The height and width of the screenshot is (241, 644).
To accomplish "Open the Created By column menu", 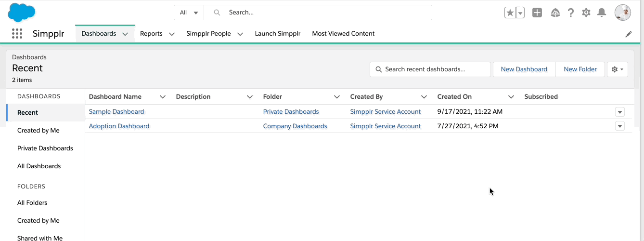I will pyautogui.click(x=424, y=97).
